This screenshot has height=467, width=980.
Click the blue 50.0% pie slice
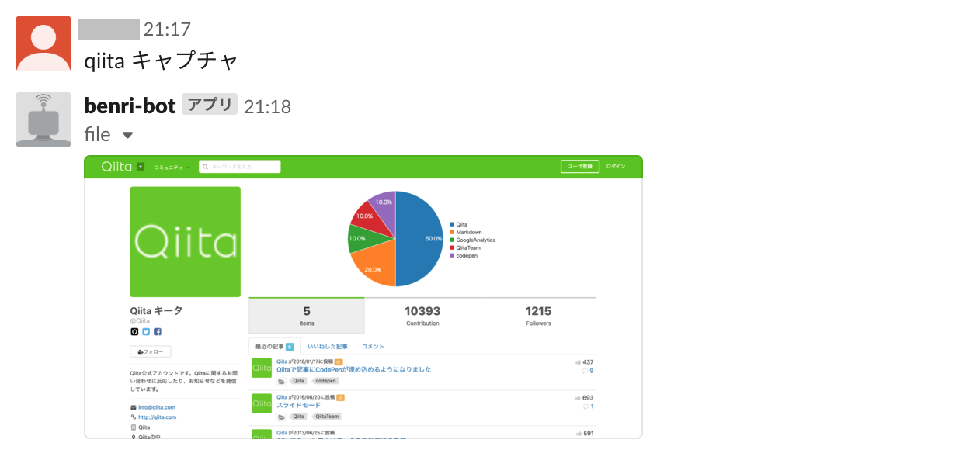pyautogui.click(x=419, y=239)
